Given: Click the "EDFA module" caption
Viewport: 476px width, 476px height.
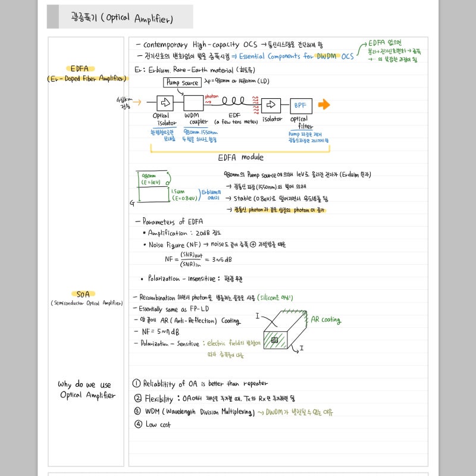Looking at the screenshot, I should click(x=241, y=157).
